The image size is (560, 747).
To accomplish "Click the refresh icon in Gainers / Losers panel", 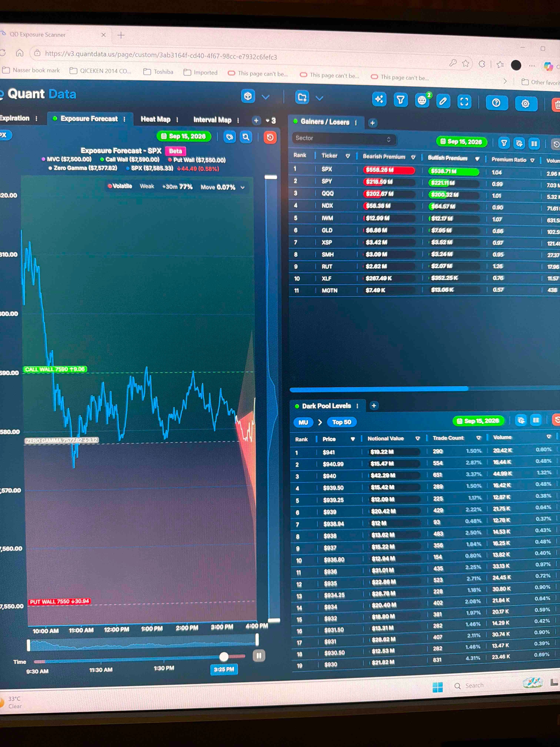I will pos(556,145).
